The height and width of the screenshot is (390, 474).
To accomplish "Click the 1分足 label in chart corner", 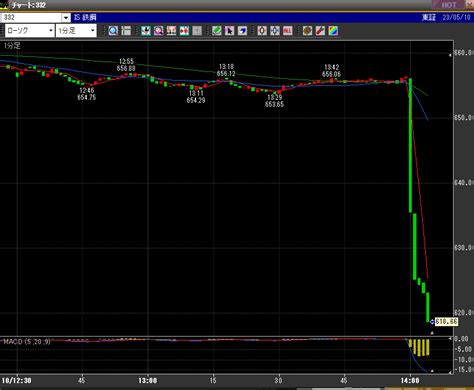I will click(x=12, y=46).
